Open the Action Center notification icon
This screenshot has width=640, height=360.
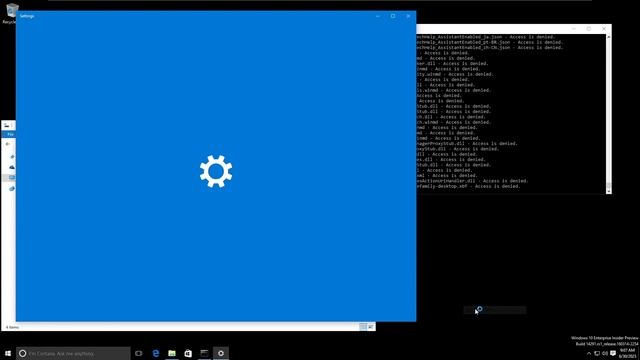coord(613,353)
